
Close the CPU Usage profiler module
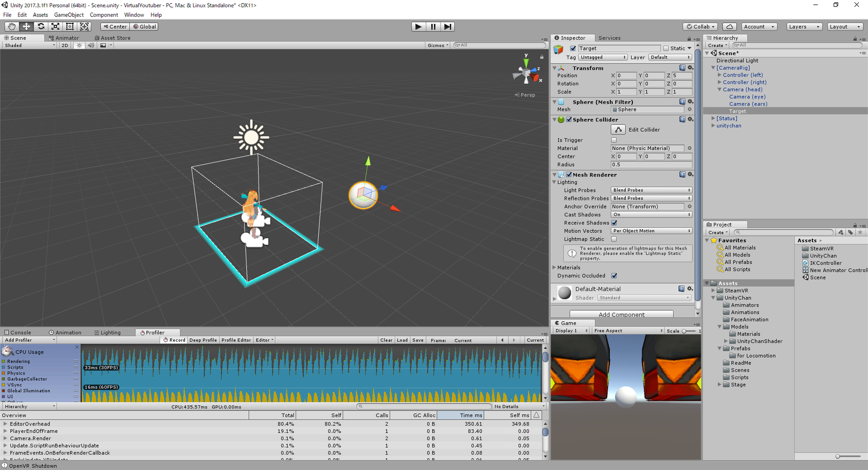77,347
